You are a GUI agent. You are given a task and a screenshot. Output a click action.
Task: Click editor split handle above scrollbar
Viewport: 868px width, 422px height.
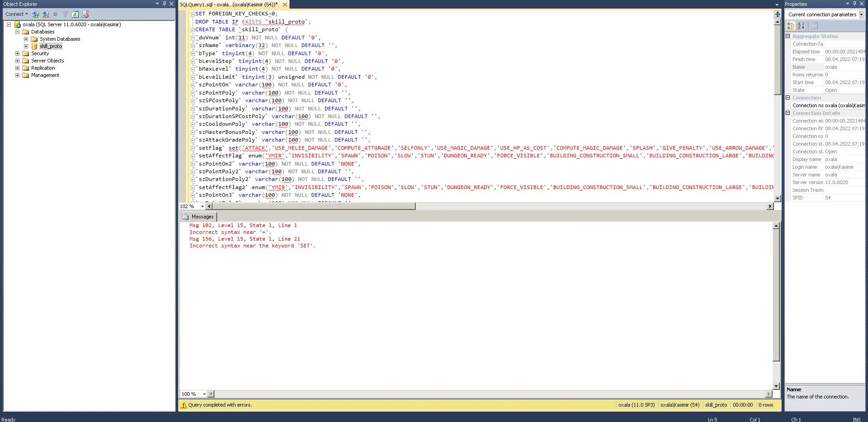tap(778, 14)
